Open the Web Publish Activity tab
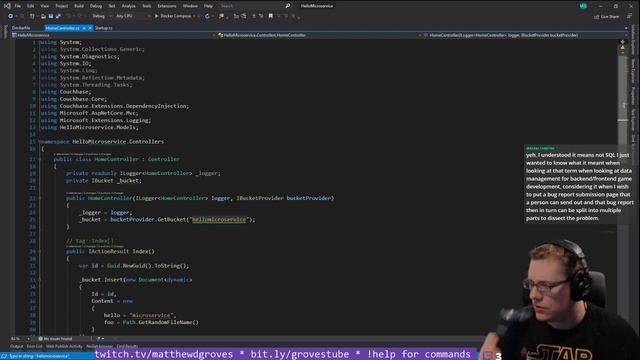640x360 pixels. (64, 347)
